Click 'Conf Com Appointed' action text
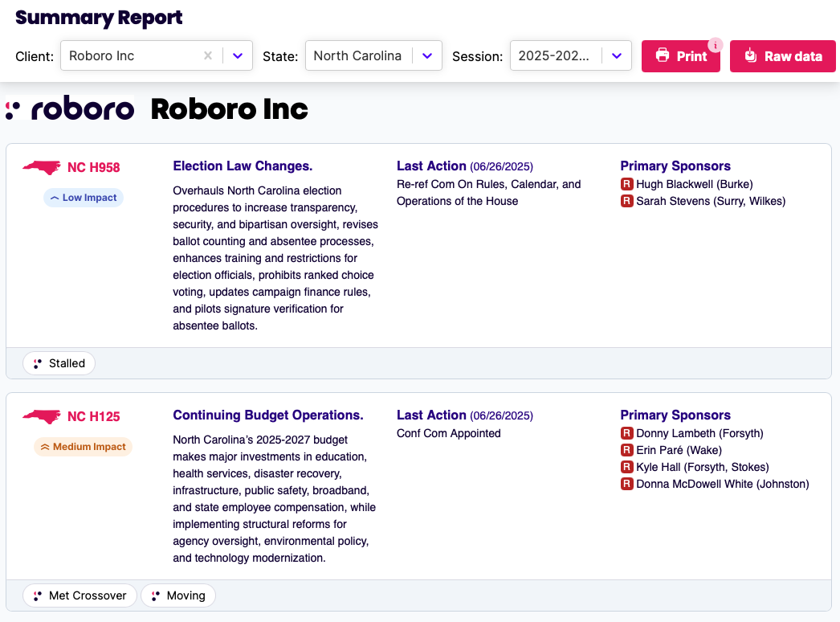 (x=449, y=433)
